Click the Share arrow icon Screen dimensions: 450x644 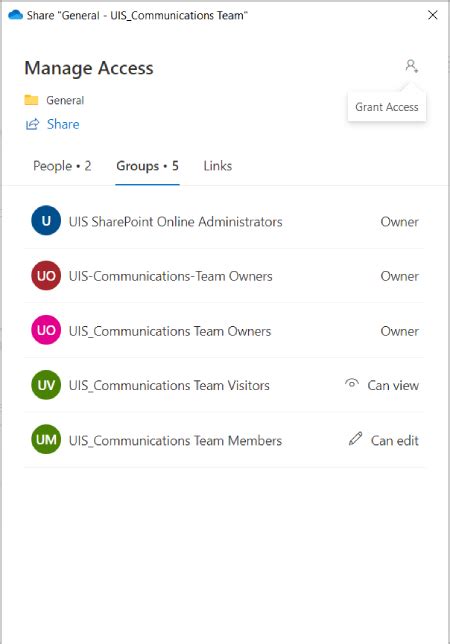coord(32,124)
